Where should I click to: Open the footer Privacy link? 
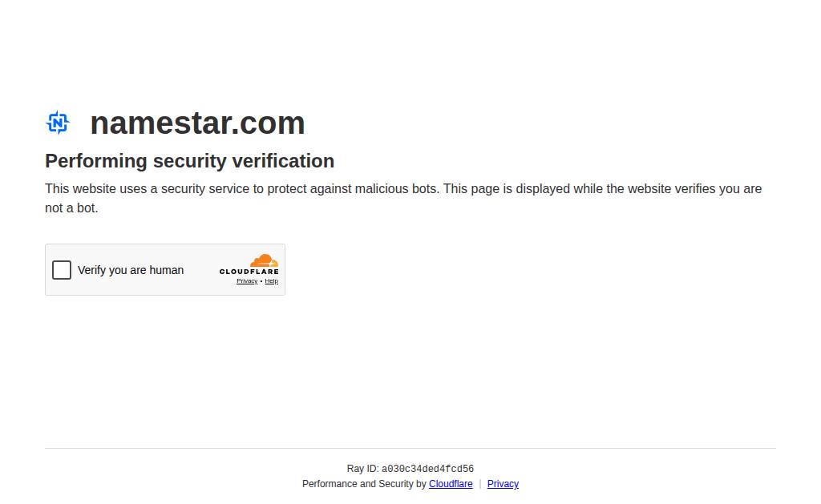point(503,484)
